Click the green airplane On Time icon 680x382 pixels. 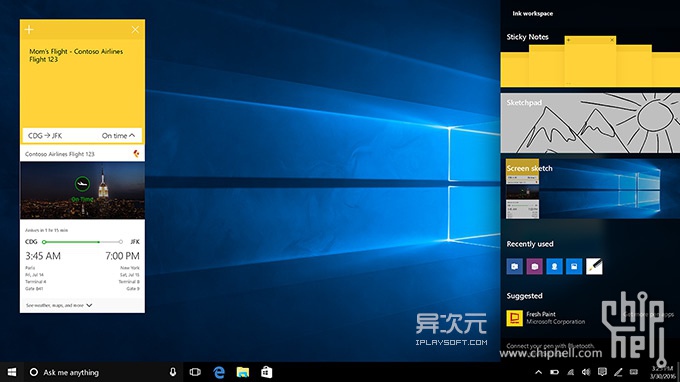82,184
